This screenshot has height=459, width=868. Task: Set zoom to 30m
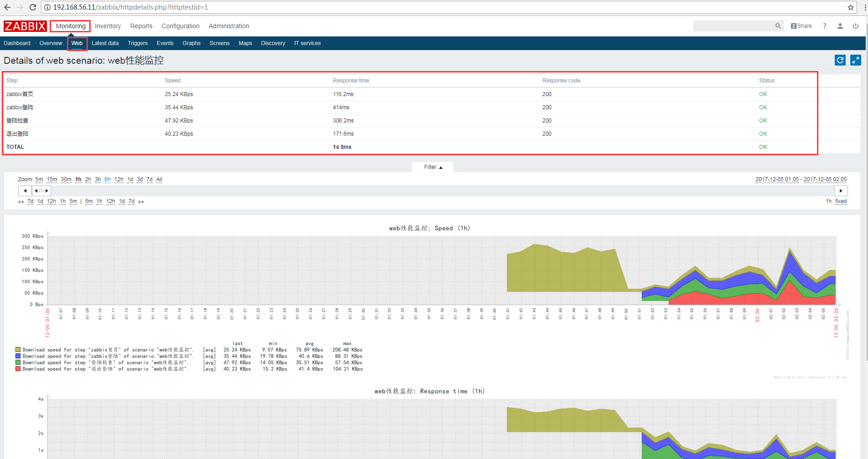point(66,179)
